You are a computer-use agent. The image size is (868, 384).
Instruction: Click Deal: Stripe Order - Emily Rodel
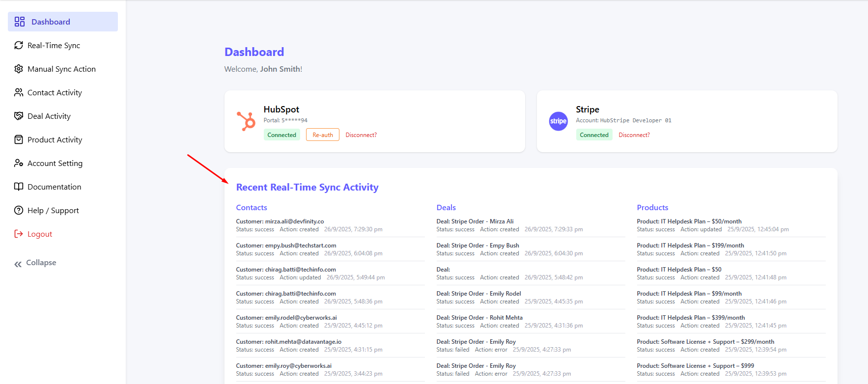478,294
